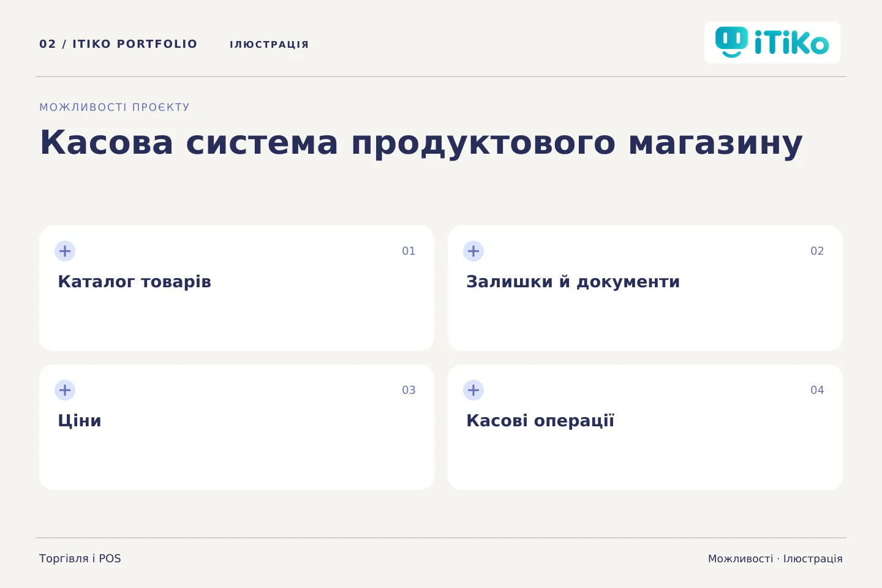882x588 pixels.
Task: Click the Торгівля і POS footer text
Action: click(x=80, y=559)
